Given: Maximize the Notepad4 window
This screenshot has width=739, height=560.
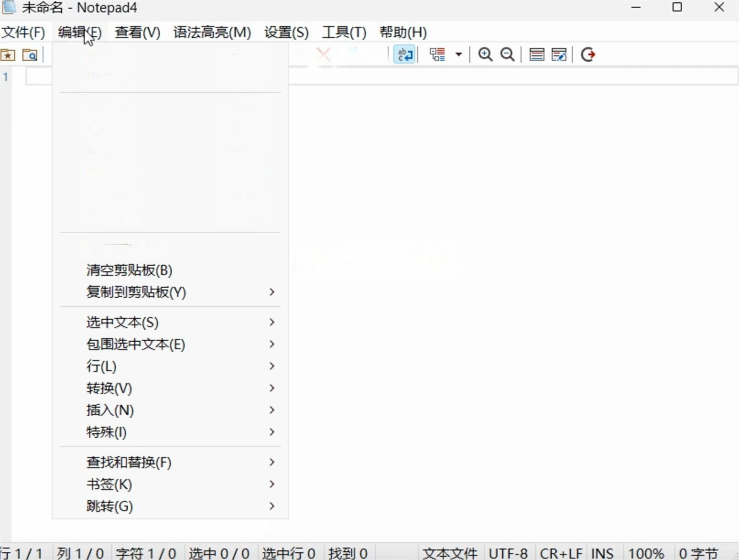Looking at the screenshot, I should click(677, 7).
